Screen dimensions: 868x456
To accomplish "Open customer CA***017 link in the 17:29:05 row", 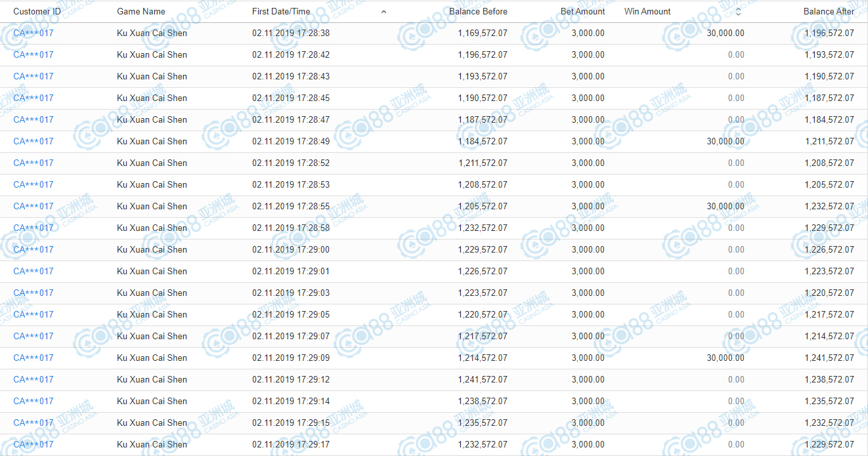I will [33, 314].
